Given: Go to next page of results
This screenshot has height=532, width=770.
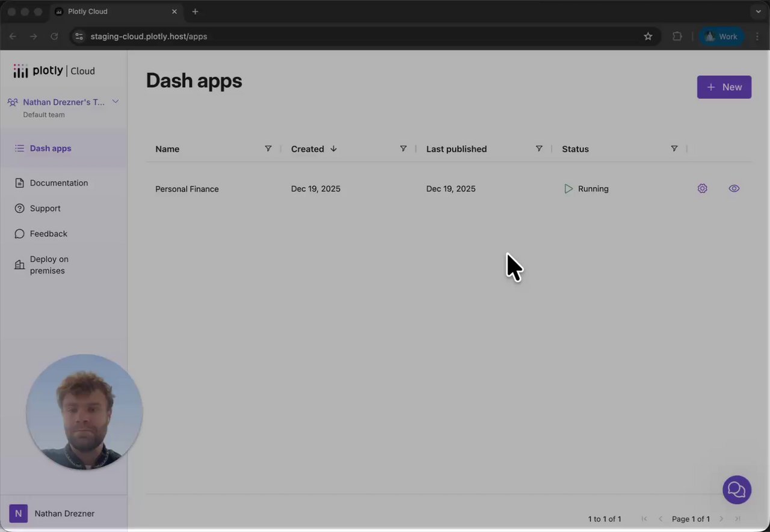Looking at the screenshot, I should 721,519.
